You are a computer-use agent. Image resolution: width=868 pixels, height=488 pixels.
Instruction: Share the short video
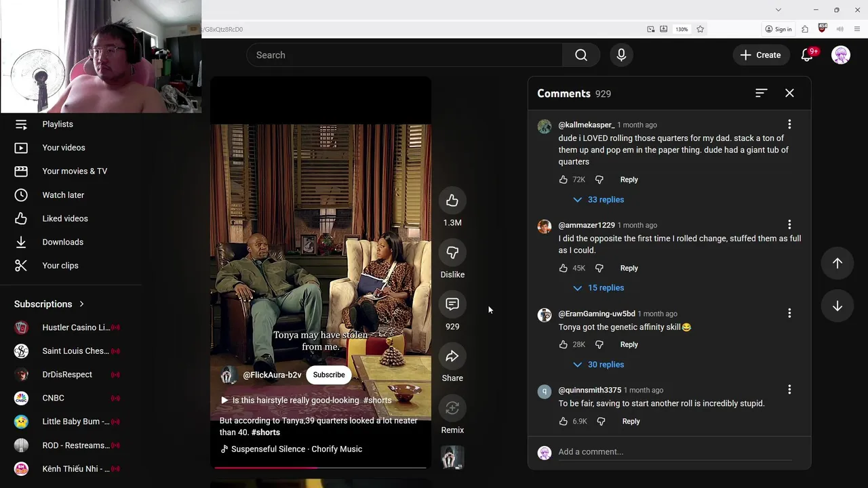click(x=452, y=357)
